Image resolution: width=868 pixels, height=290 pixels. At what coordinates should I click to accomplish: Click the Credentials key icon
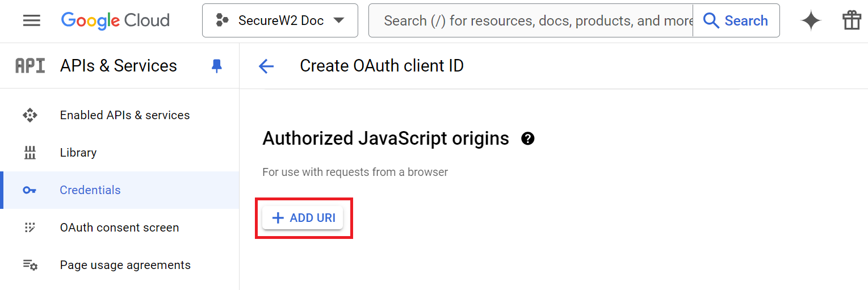pos(30,190)
